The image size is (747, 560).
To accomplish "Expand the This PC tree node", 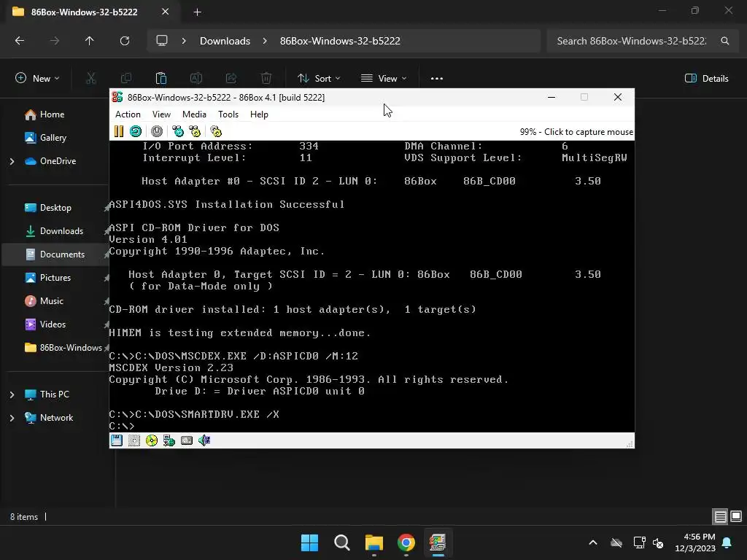I will coord(12,394).
